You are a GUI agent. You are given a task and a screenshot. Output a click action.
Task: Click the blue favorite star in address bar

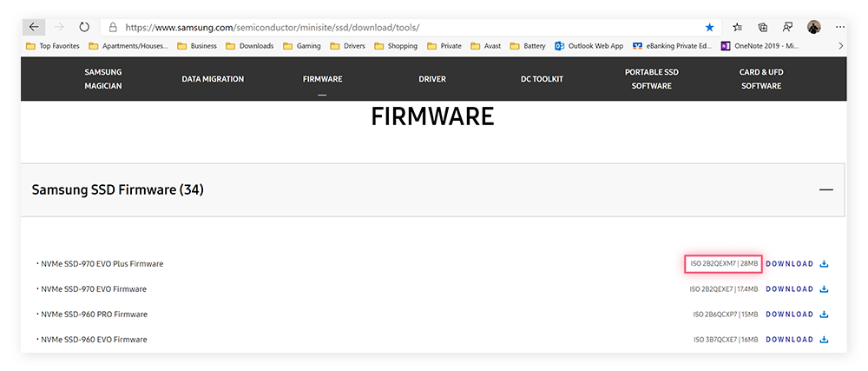coord(709,27)
